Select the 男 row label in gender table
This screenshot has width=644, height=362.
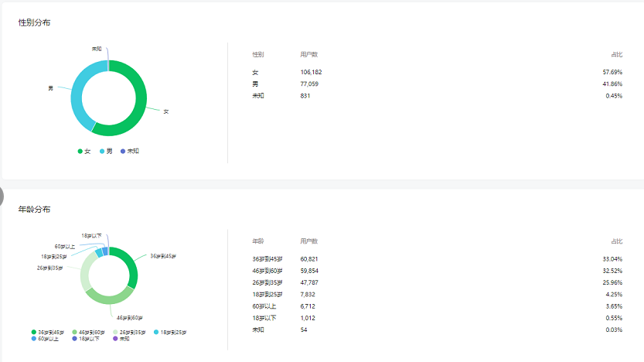coord(255,84)
